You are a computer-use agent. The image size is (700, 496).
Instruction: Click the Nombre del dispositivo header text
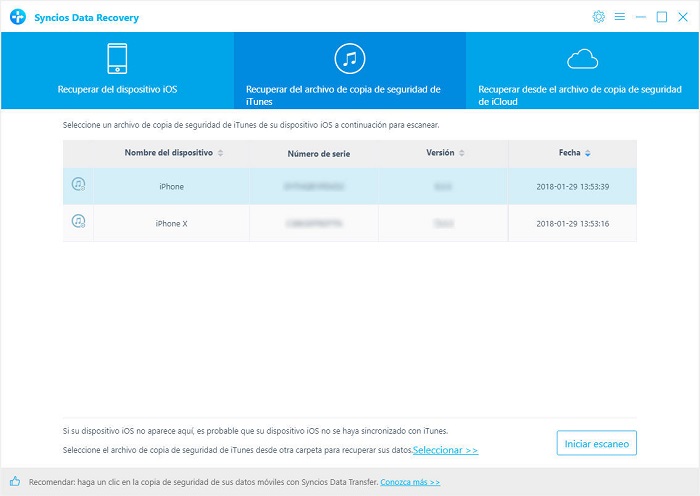pyautogui.click(x=169, y=153)
